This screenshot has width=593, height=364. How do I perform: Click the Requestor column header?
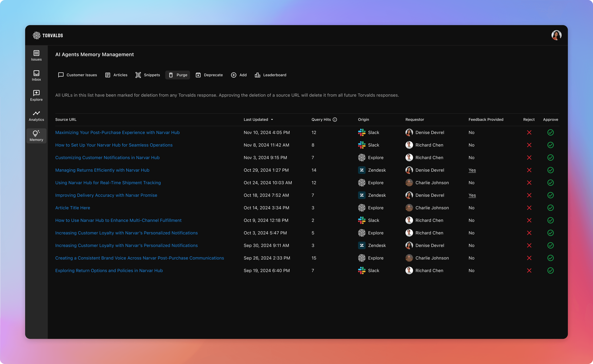[415, 120]
